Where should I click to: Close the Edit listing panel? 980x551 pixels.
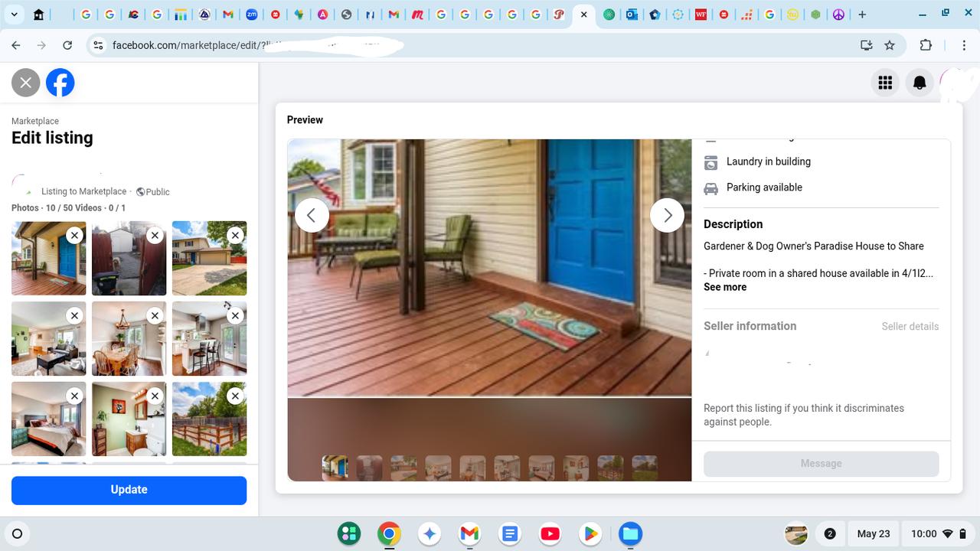click(x=26, y=83)
